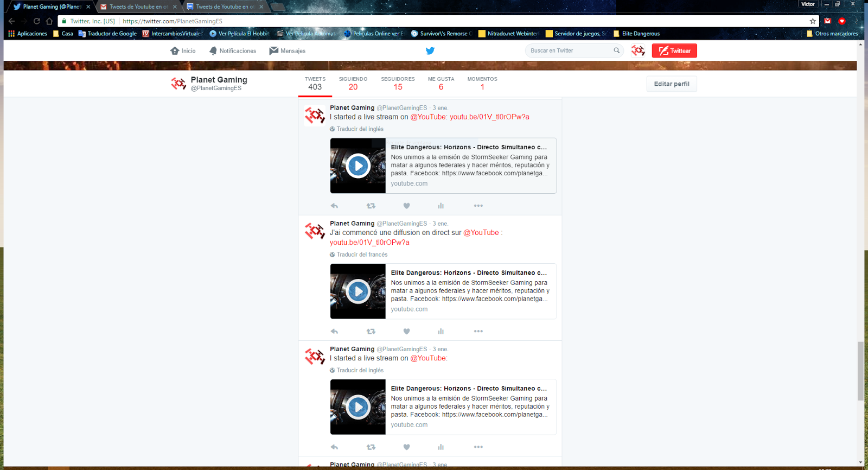The height and width of the screenshot is (470, 868).
Task: Open the Me gusta 6 tab
Action: pyautogui.click(x=441, y=84)
